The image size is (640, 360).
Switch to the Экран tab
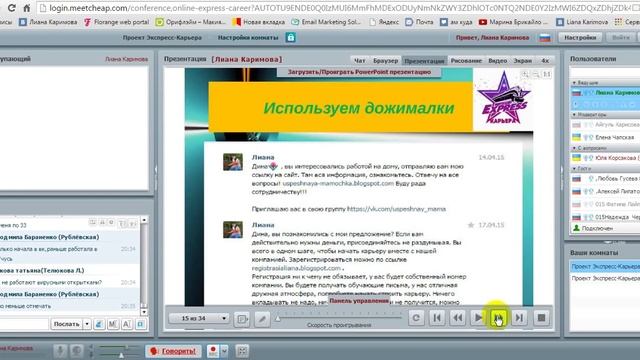coord(522,60)
